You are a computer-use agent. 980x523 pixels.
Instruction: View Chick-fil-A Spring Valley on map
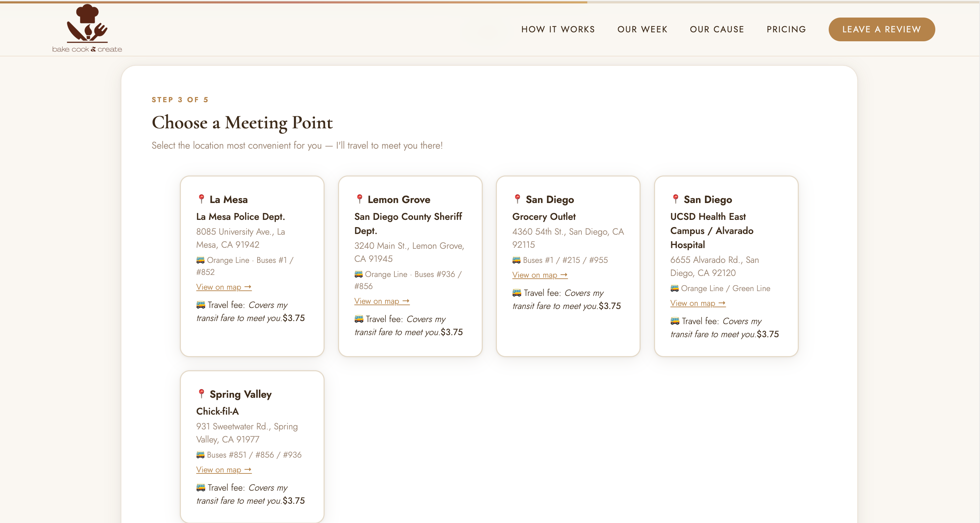[224, 470]
